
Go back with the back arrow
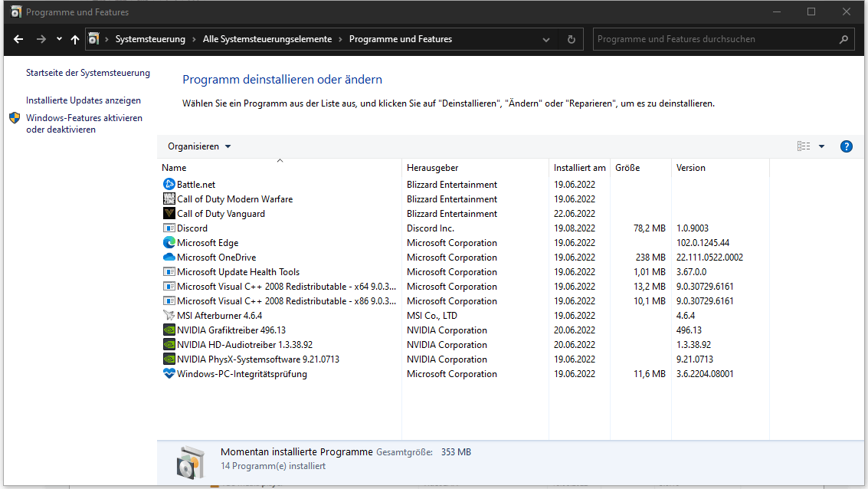18,39
